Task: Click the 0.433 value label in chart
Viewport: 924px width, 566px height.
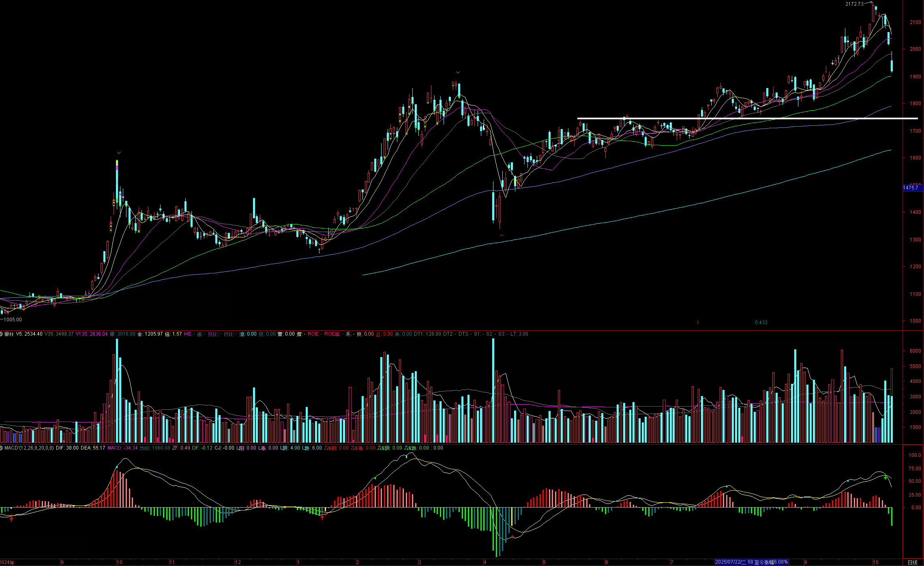Action: pyautogui.click(x=761, y=323)
